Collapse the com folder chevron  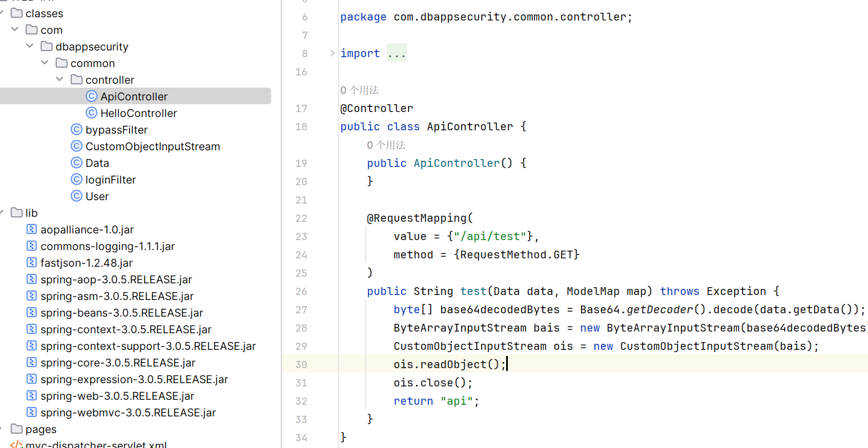tap(15, 29)
